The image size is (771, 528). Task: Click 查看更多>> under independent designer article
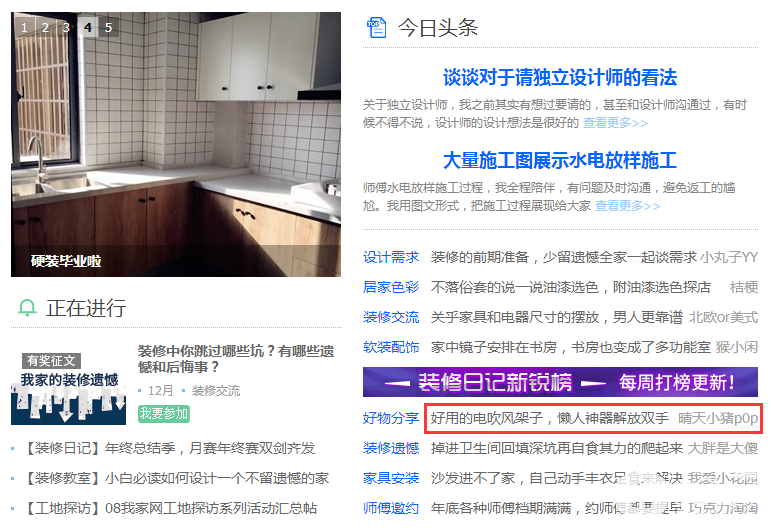pos(616,123)
